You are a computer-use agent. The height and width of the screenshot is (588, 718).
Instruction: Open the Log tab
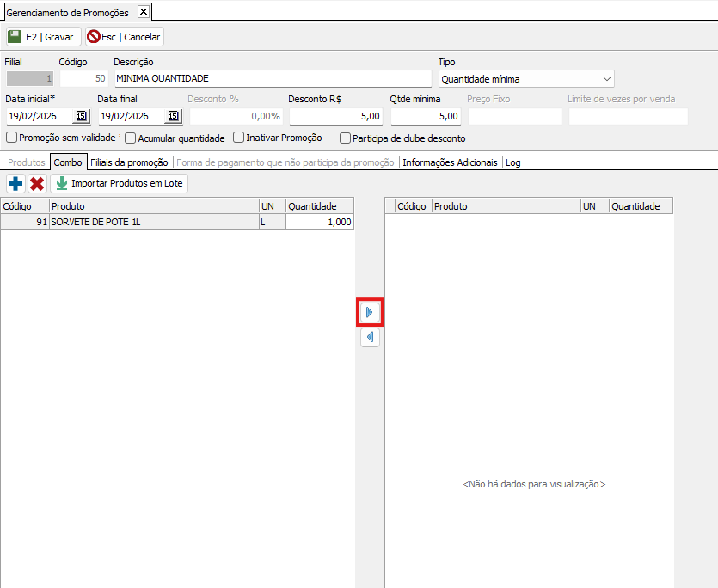(x=512, y=162)
